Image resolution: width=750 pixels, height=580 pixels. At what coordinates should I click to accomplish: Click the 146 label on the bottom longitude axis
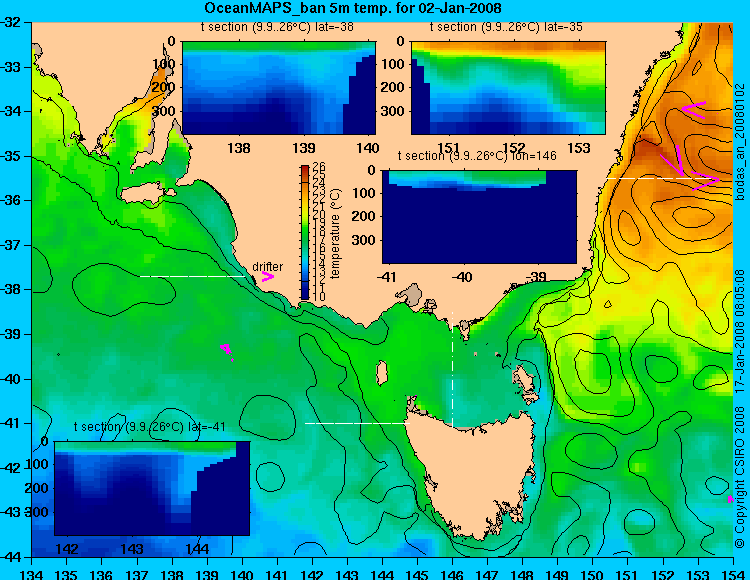pyautogui.click(x=453, y=574)
